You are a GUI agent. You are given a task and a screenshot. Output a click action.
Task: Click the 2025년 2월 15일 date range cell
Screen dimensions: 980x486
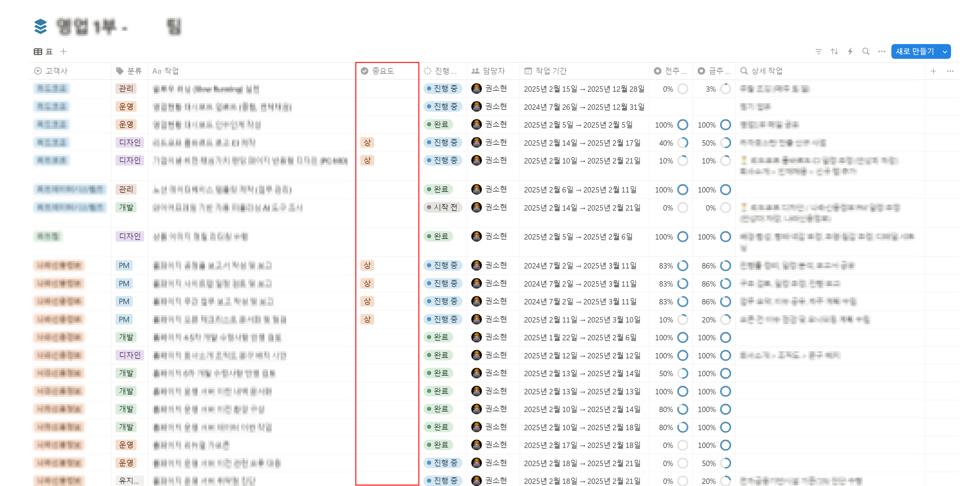click(x=583, y=89)
